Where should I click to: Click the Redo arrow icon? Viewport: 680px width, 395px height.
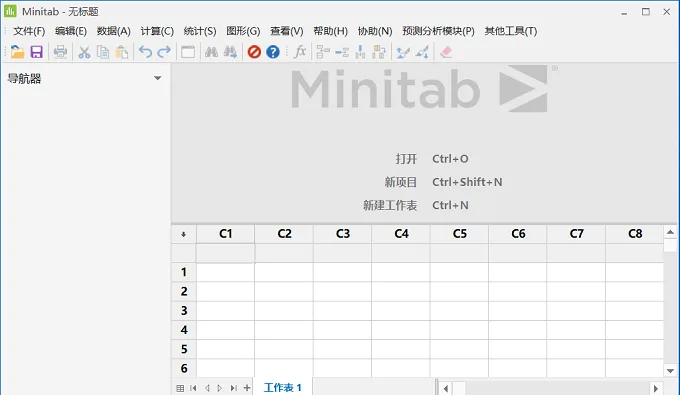click(164, 52)
